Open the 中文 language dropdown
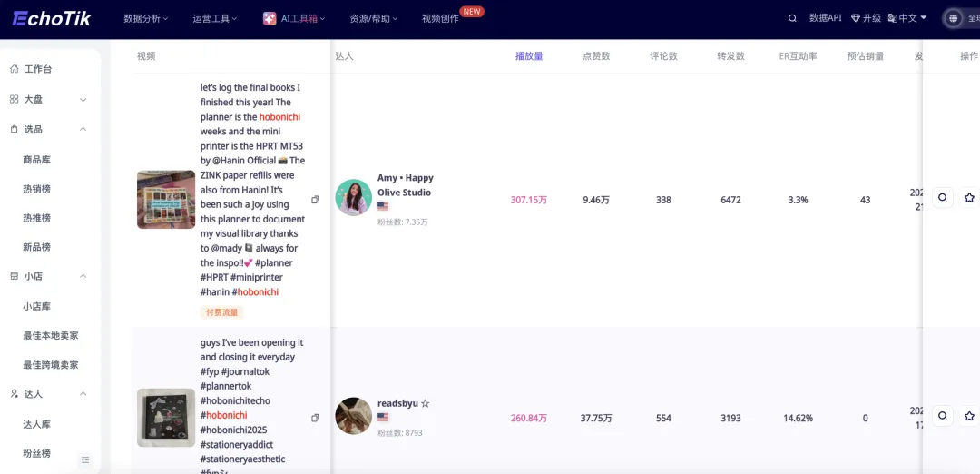 pyautogui.click(x=907, y=18)
